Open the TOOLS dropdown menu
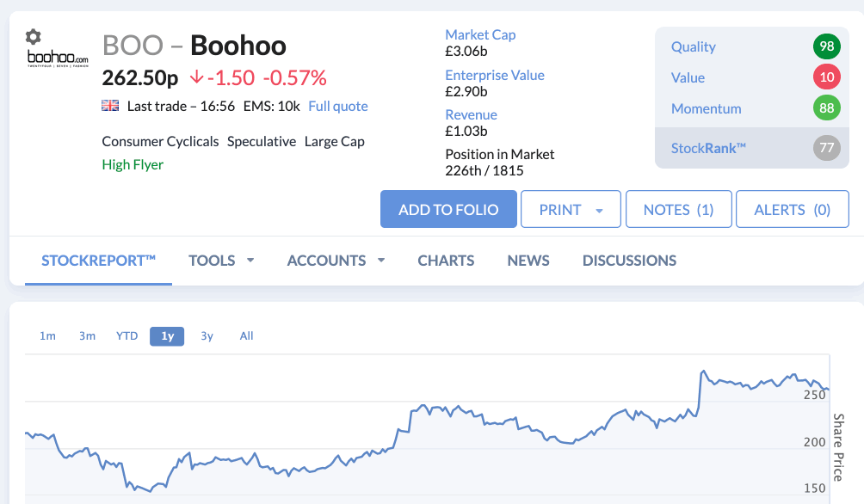The image size is (864, 504). [x=221, y=261]
